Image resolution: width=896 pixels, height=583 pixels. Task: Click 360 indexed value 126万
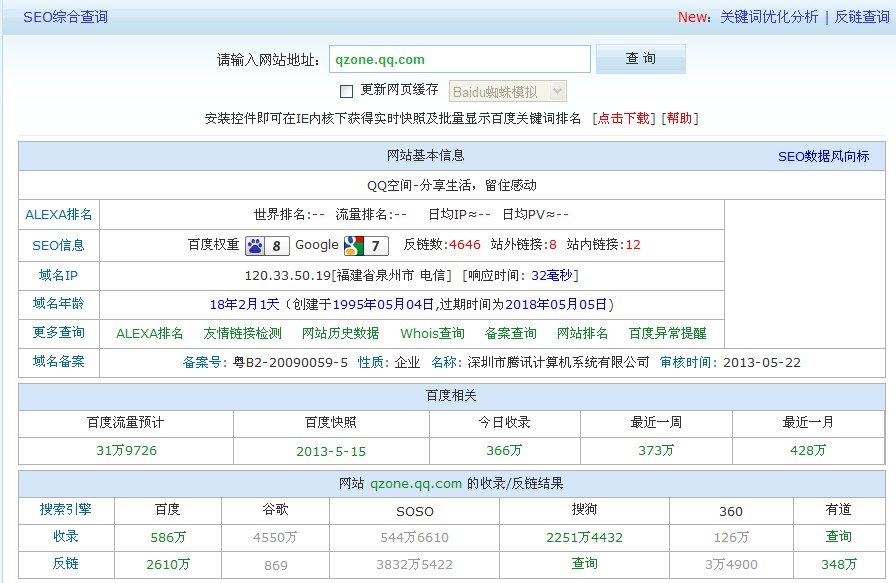point(731,537)
